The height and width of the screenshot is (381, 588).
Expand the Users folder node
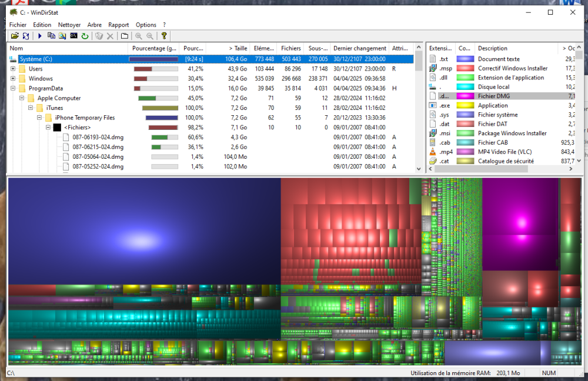[x=13, y=69]
